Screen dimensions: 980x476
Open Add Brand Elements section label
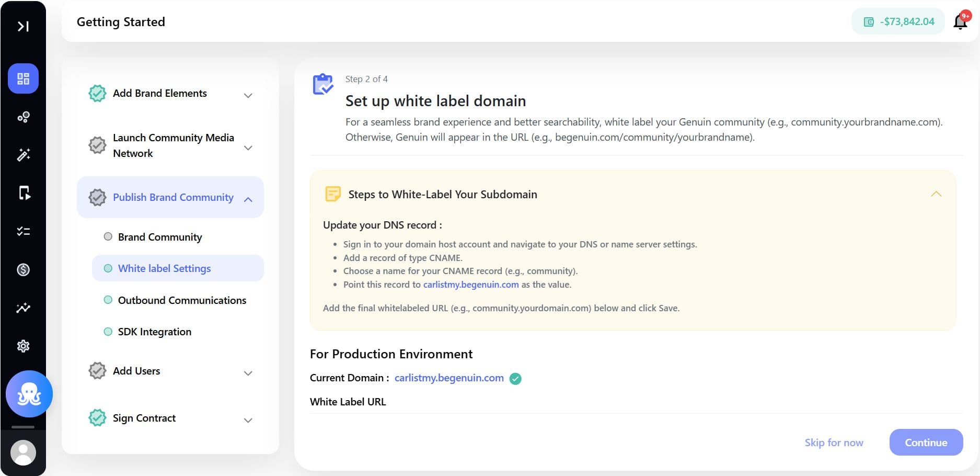click(x=160, y=93)
